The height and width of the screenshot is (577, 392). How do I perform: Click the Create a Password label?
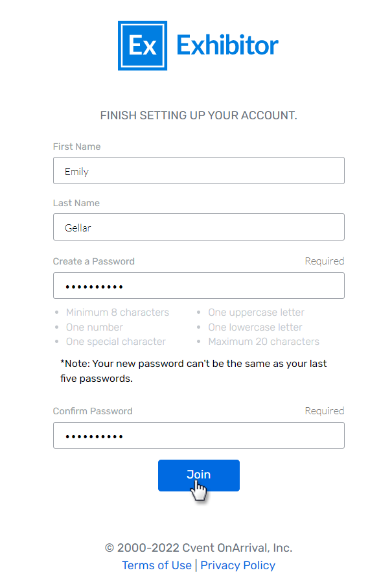[x=94, y=261]
